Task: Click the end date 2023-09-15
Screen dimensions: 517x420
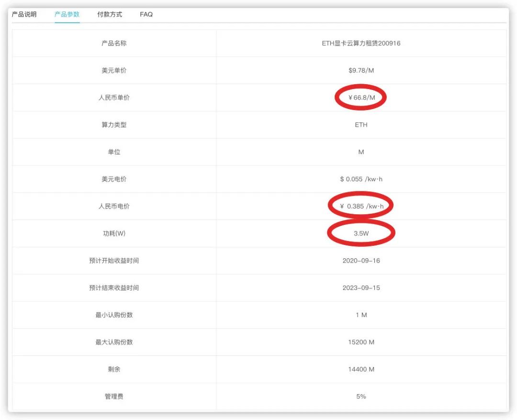Action: pyautogui.click(x=361, y=288)
